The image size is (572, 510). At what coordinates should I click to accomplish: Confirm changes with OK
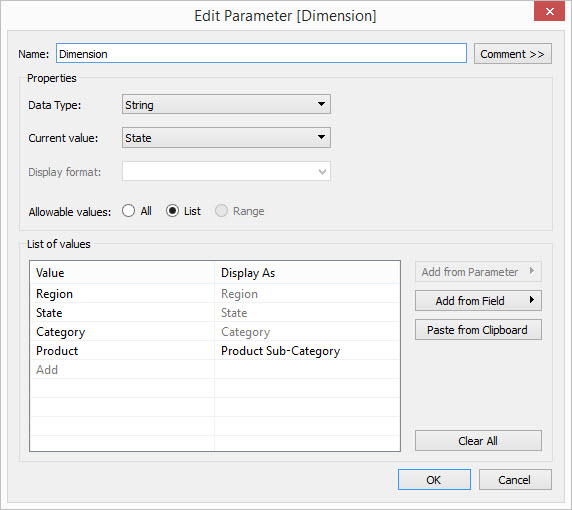[434, 480]
